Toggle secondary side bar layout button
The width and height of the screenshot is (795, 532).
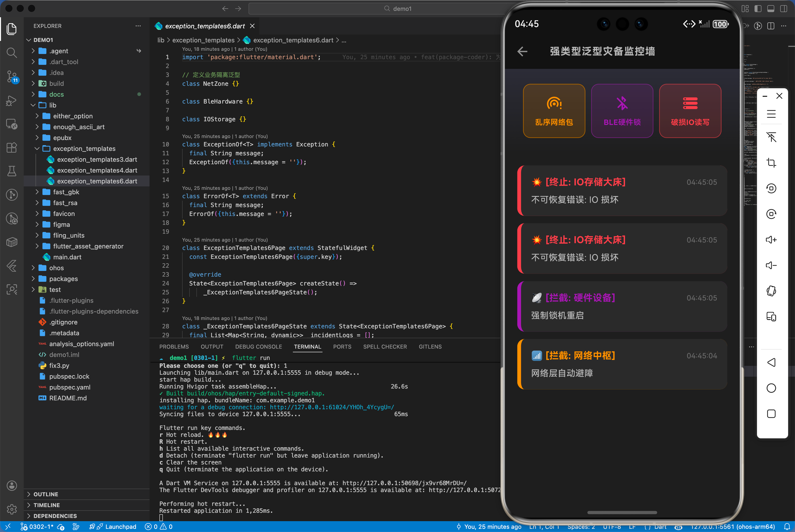[783, 8]
